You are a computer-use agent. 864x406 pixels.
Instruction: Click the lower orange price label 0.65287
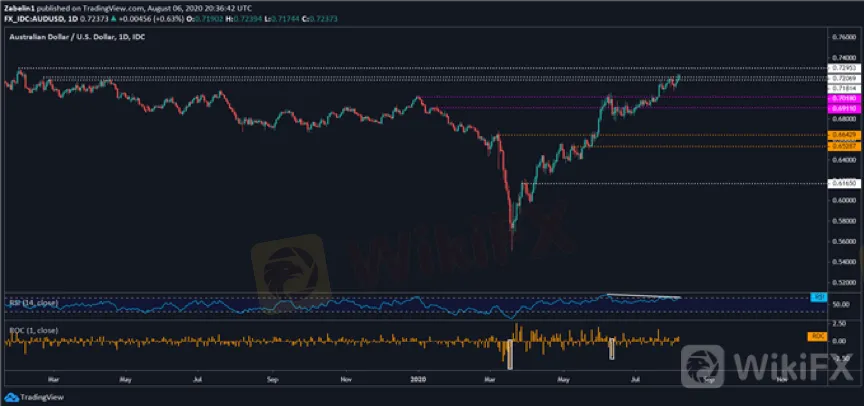pyautogui.click(x=845, y=146)
